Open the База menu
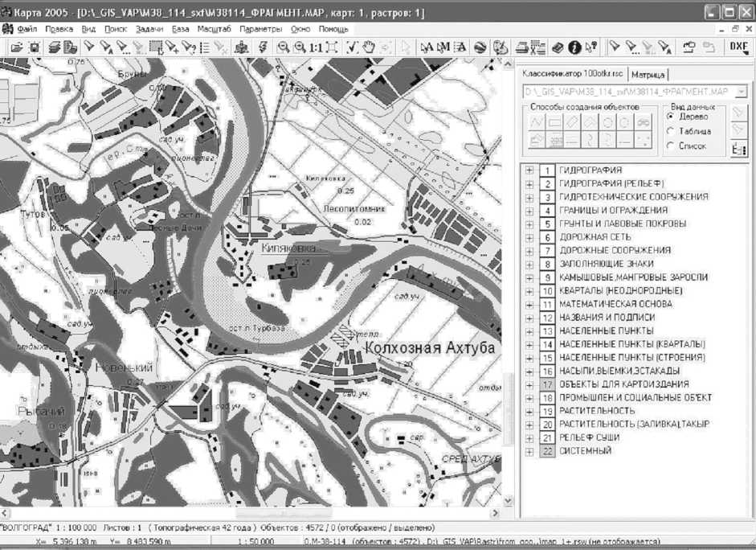756x550 pixels. click(x=180, y=29)
